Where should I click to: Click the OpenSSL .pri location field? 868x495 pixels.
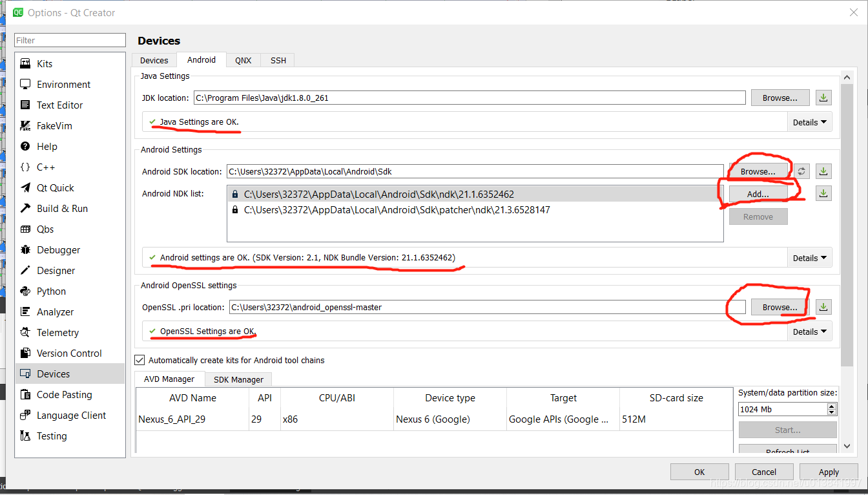click(x=488, y=307)
